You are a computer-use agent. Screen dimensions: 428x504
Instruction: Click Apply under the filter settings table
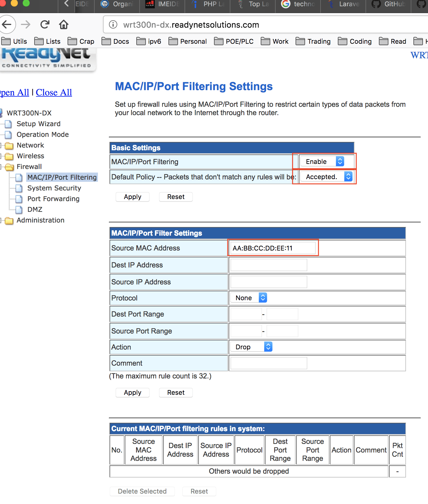click(132, 393)
